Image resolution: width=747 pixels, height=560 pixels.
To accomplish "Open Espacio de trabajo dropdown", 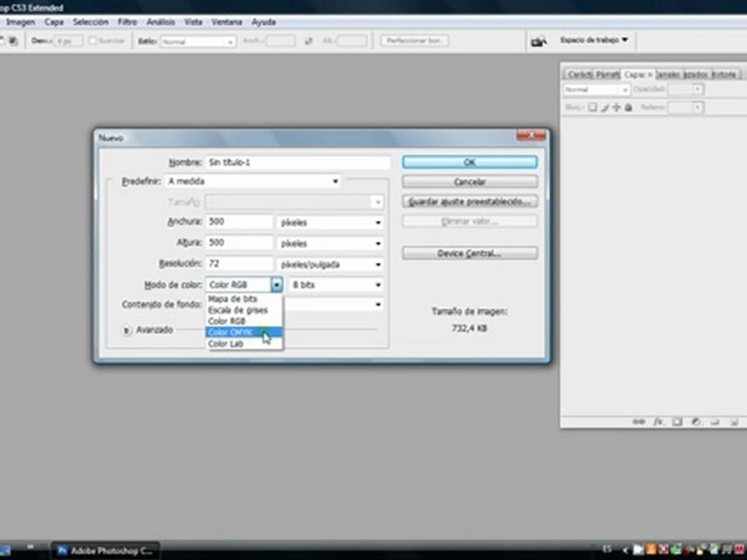I will pos(594,40).
